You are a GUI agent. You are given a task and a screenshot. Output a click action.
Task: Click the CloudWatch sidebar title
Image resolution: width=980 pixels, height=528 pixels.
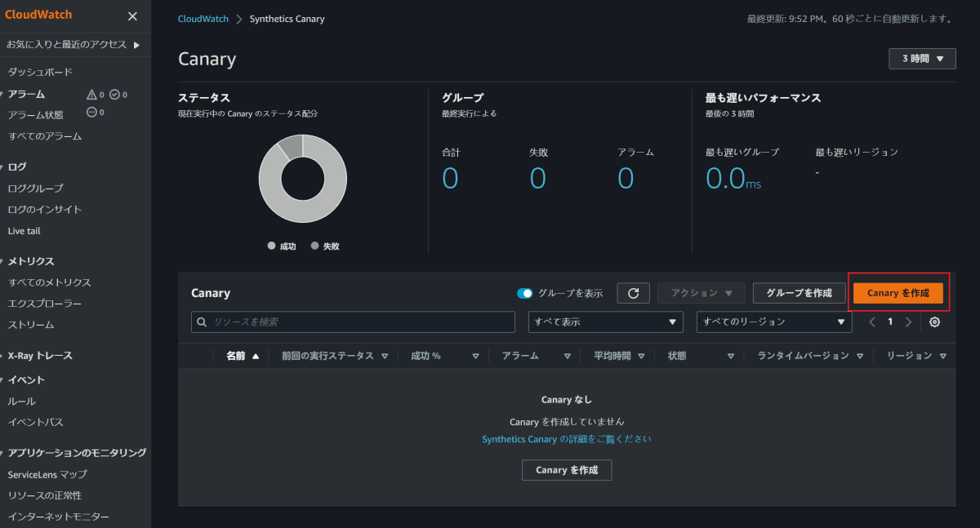coord(38,15)
